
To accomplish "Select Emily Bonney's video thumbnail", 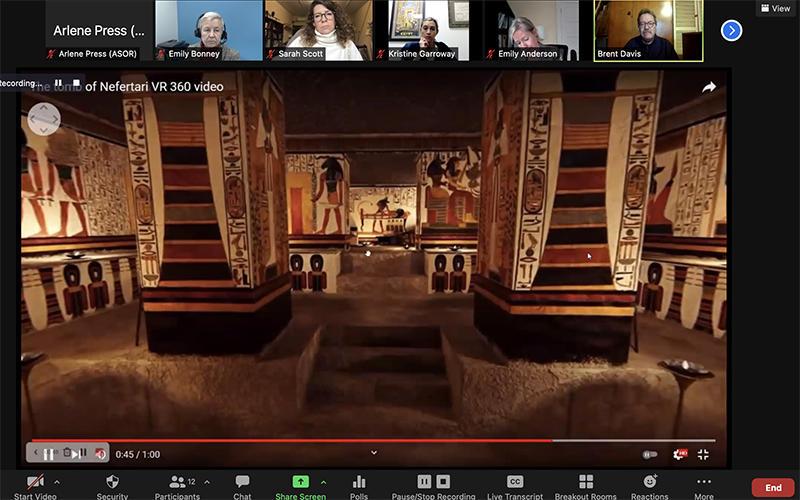I will point(209,31).
